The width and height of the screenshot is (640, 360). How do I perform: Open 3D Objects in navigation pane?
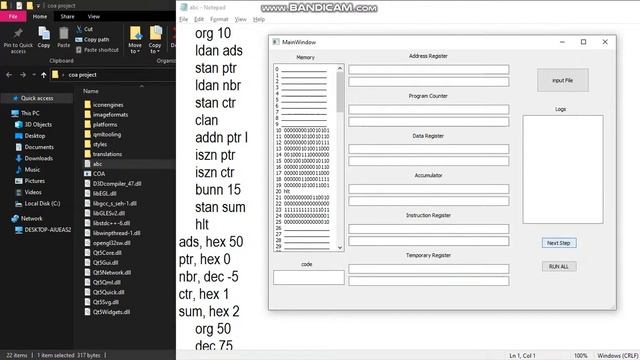(38, 124)
